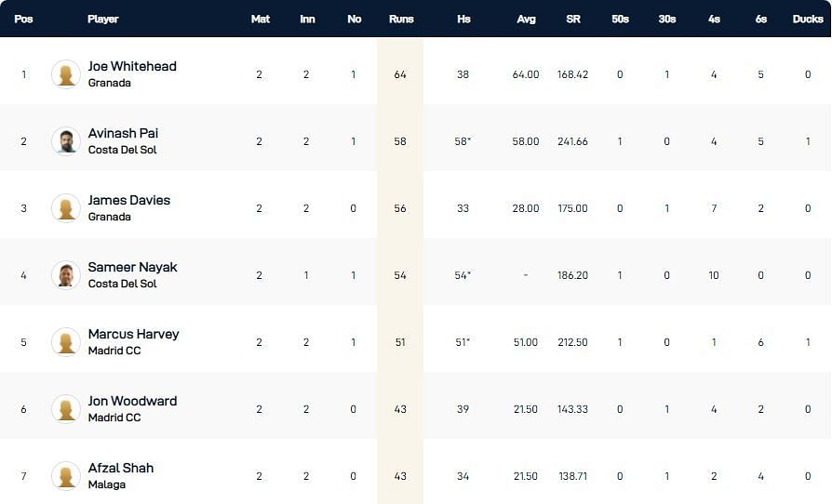Click Sameer Nayak's profile photo
The width and height of the screenshot is (832, 504).
point(66,275)
